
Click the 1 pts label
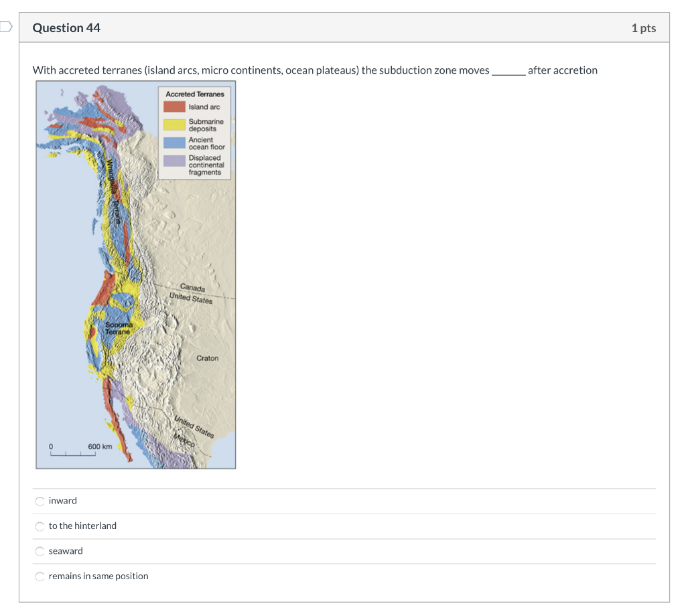click(643, 27)
